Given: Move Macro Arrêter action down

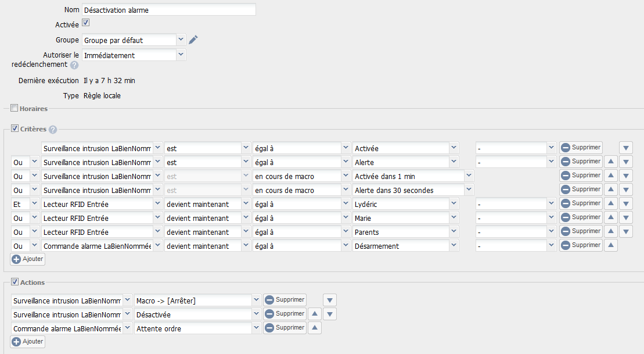Looking at the screenshot, I should (x=330, y=300).
